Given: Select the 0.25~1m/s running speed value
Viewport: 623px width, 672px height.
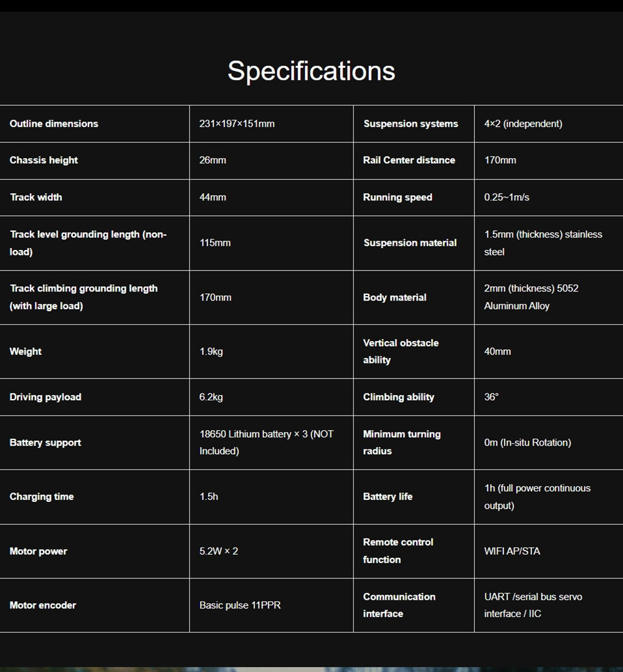Looking at the screenshot, I should click(x=506, y=197).
